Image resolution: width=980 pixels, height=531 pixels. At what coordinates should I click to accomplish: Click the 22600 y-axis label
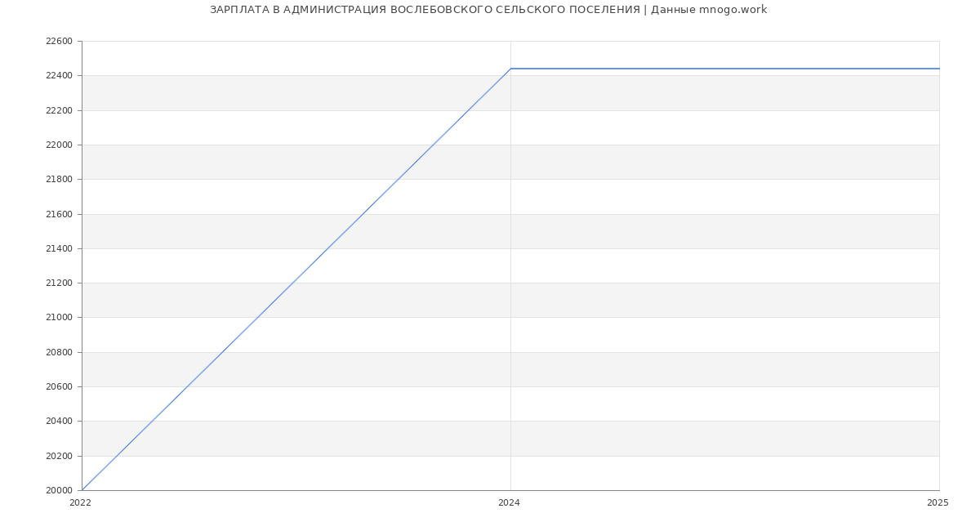(59, 42)
